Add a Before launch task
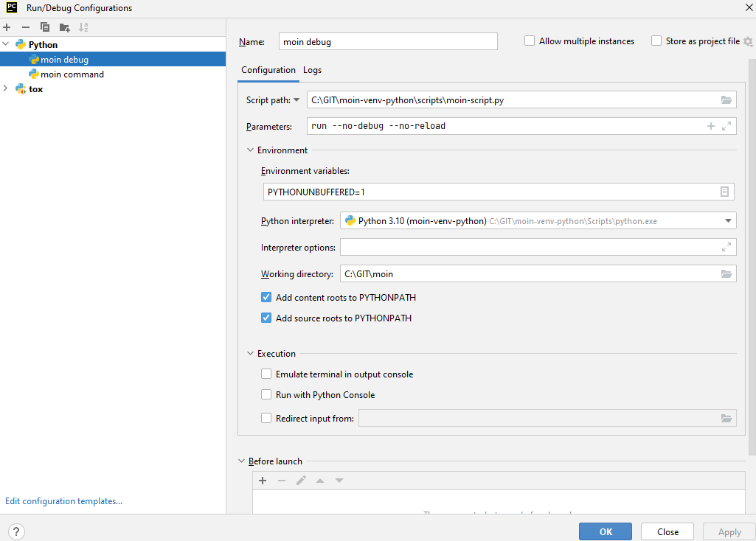The image size is (756, 541). click(x=263, y=481)
